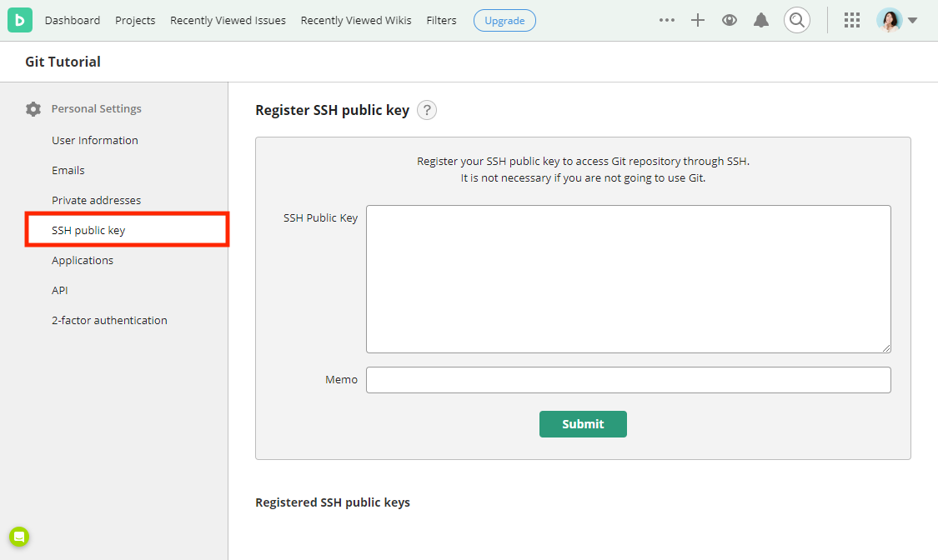Screen dimensions: 938x560
Task: Click the Memo input field
Action: click(629, 380)
